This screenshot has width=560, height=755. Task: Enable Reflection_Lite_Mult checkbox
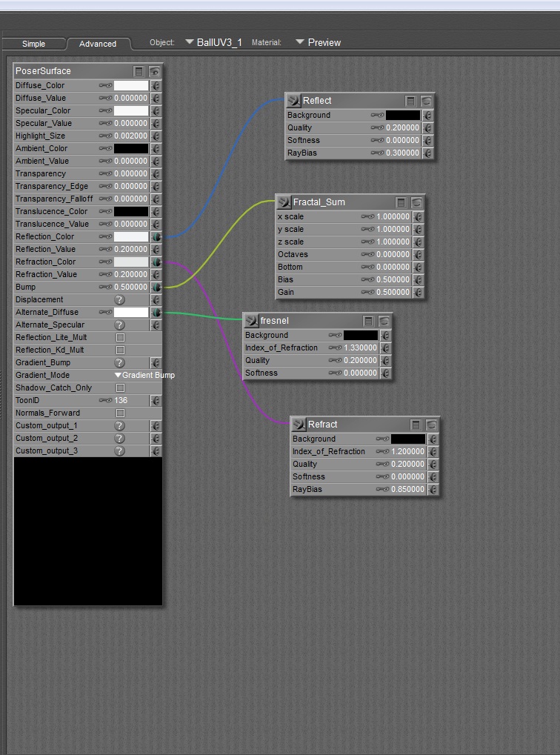click(x=121, y=338)
